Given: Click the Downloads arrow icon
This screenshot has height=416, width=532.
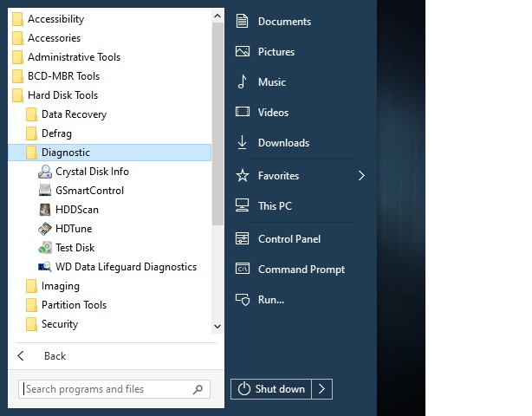Looking at the screenshot, I should click(x=243, y=142).
